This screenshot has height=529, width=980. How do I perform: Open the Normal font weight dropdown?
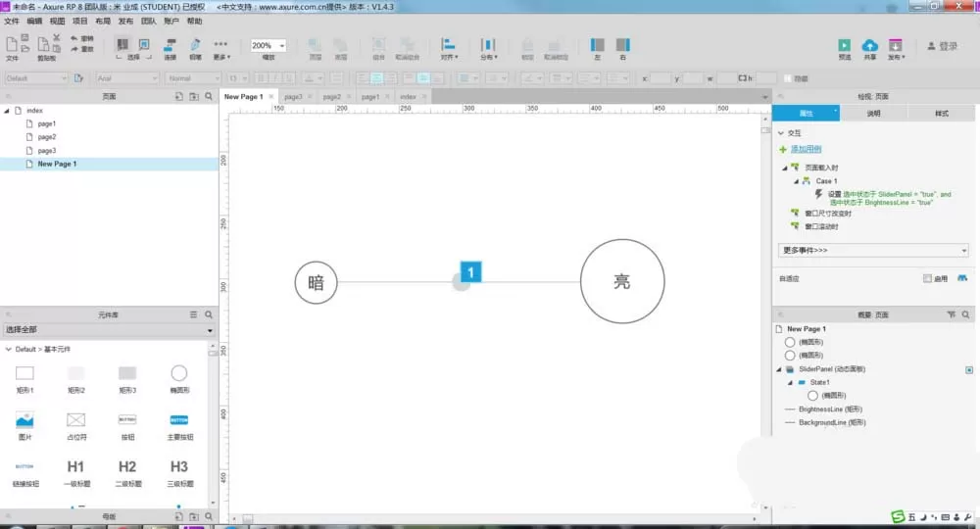click(x=193, y=78)
